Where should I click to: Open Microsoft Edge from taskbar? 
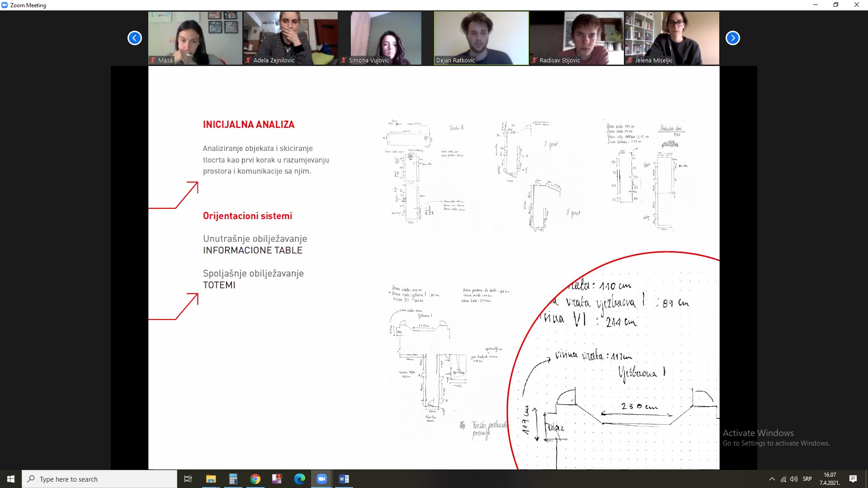[299, 479]
